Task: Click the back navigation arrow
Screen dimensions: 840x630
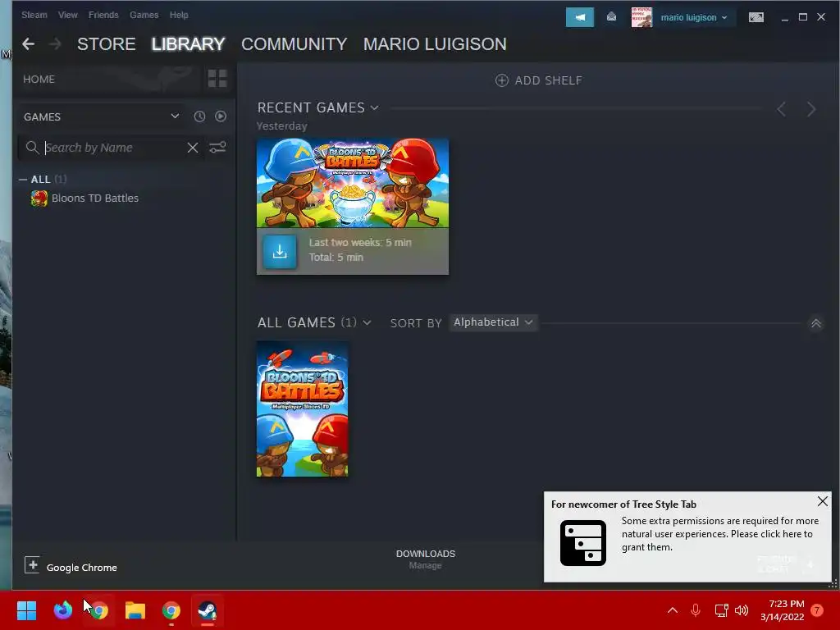Action: (x=29, y=44)
